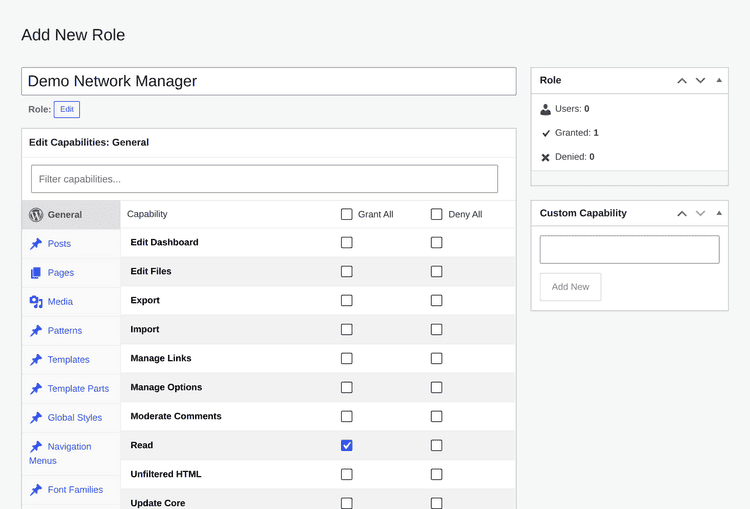The height and width of the screenshot is (509, 750).
Task: Open the Global Styles capabilities tab
Action: [71, 418]
